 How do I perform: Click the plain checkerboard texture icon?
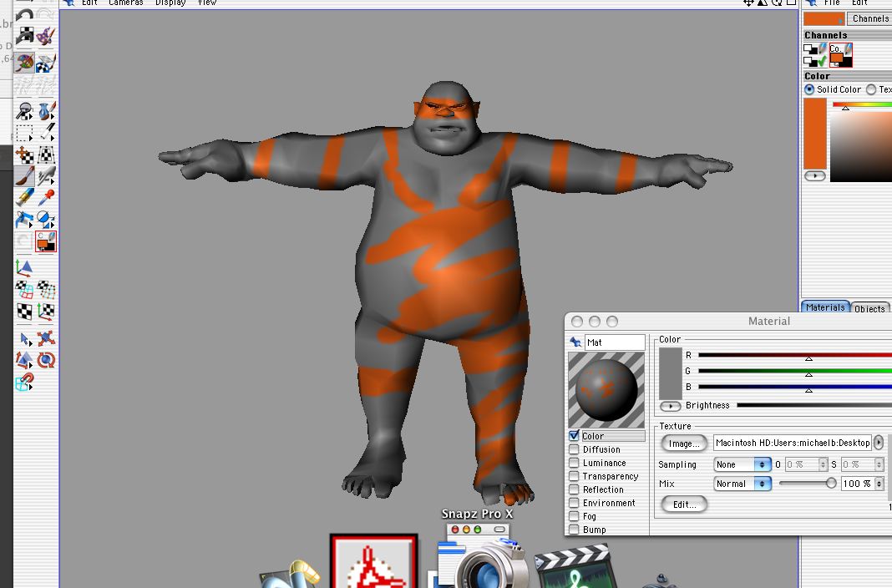24,312
